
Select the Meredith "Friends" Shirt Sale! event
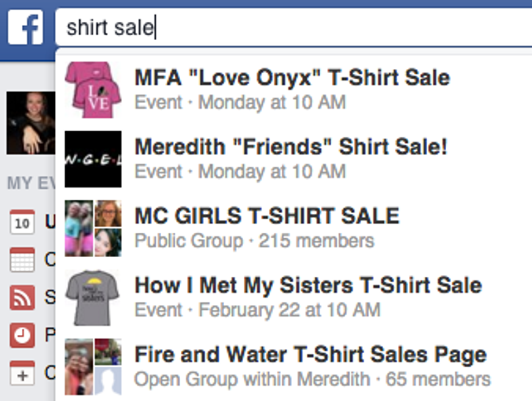(x=290, y=147)
